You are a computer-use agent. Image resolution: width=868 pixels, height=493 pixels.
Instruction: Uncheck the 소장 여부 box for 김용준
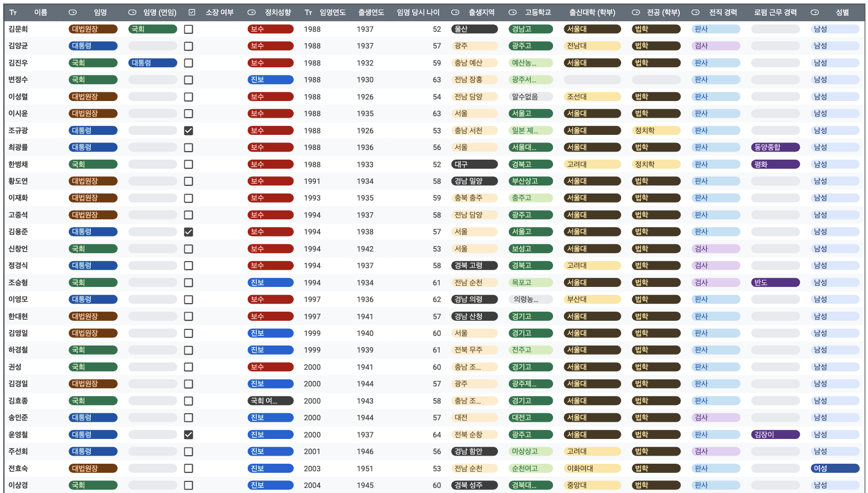coord(188,232)
